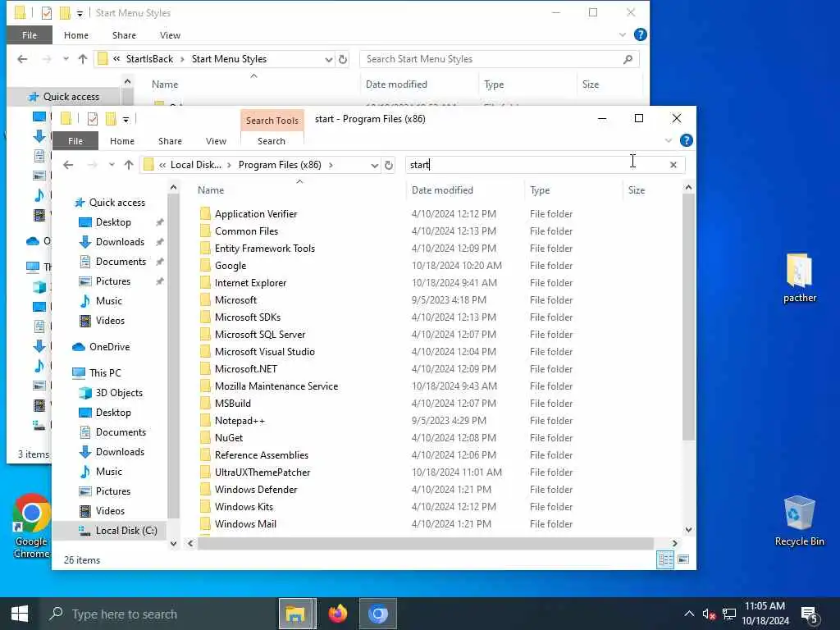Click Refresh in the Start Menu Styles window

[343, 59]
